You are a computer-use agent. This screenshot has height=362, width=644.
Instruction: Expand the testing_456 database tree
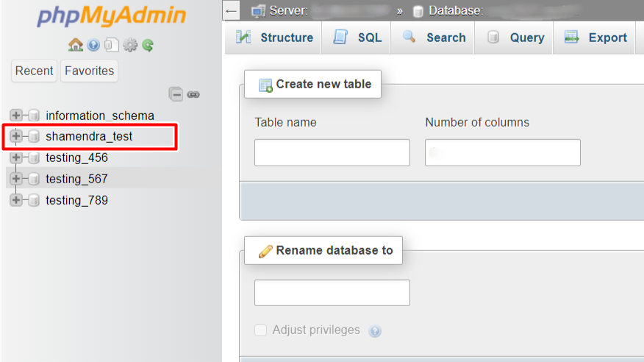click(x=16, y=157)
